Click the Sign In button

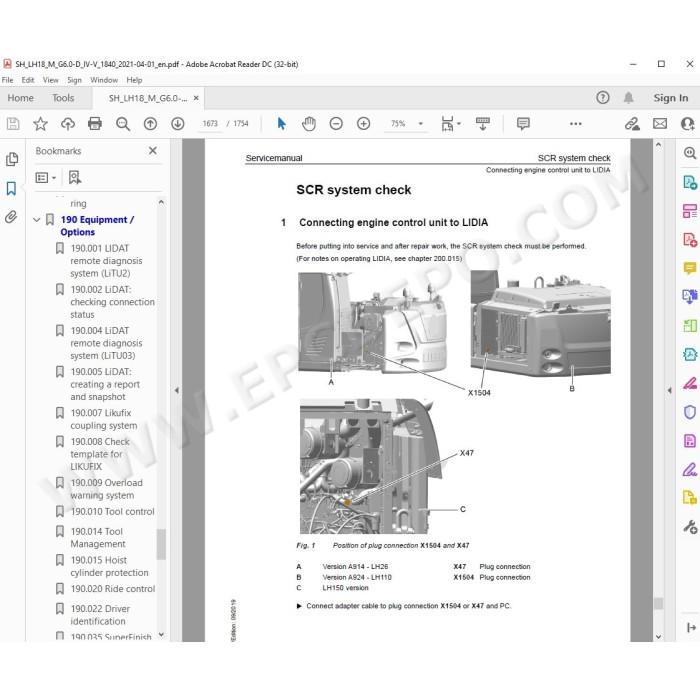point(671,98)
